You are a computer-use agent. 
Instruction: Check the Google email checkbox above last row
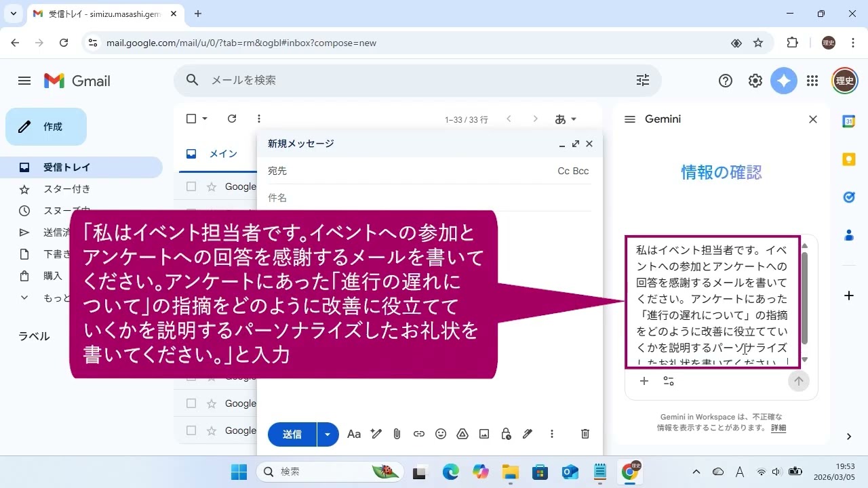pos(191,403)
